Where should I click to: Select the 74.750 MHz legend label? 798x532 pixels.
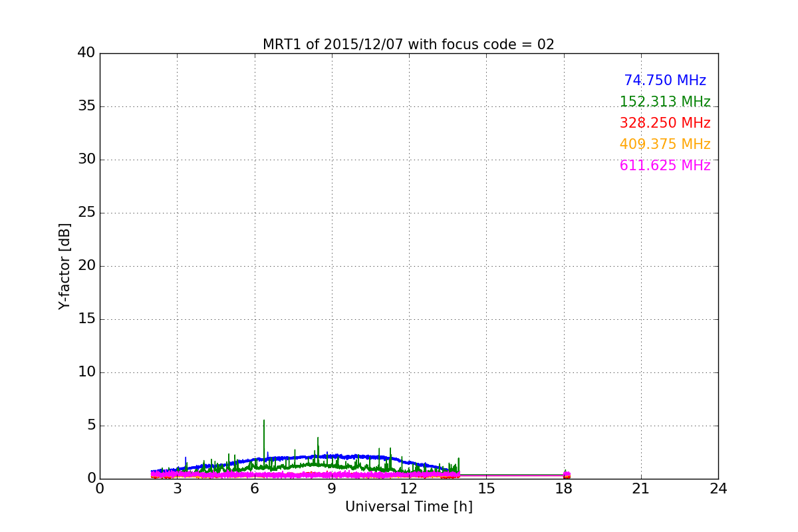point(665,80)
